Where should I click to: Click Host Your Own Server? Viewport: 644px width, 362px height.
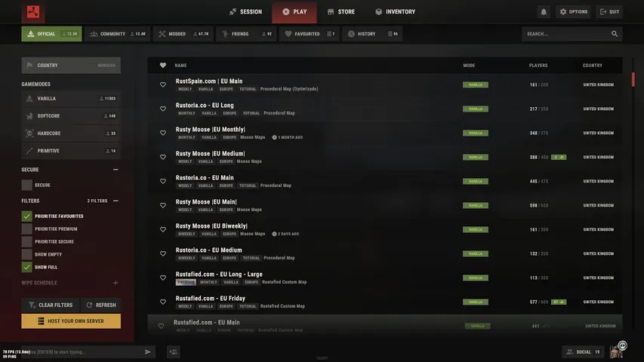pyautogui.click(x=71, y=321)
